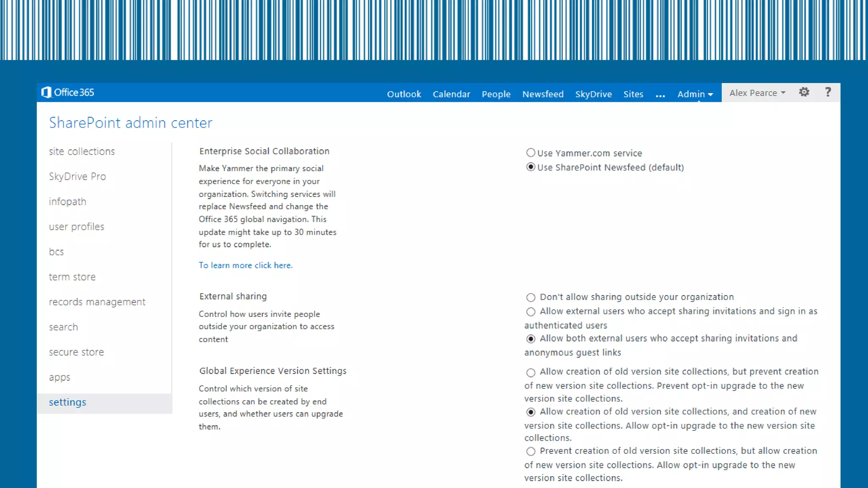Select Allow external users as authenticated users
868x488 pixels.
531,312
